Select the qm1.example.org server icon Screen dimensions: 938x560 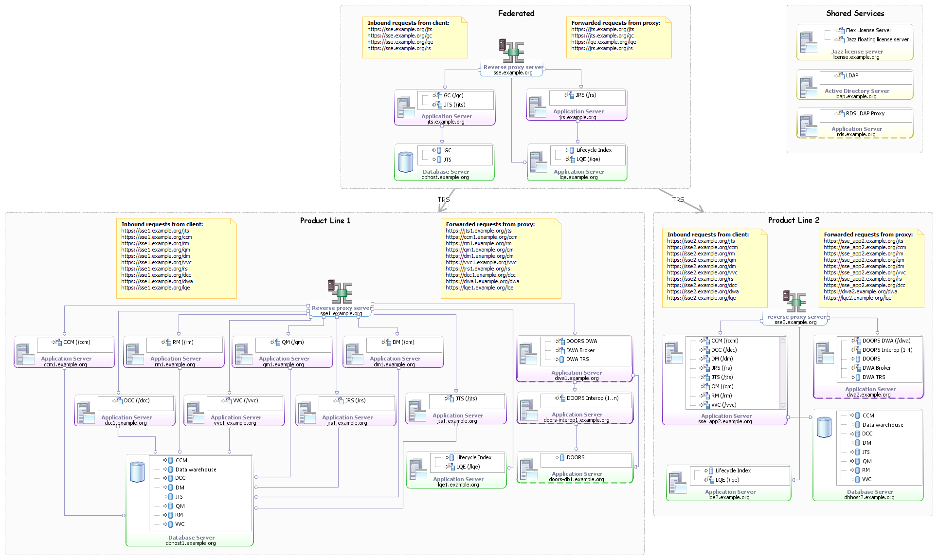point(244,355)
